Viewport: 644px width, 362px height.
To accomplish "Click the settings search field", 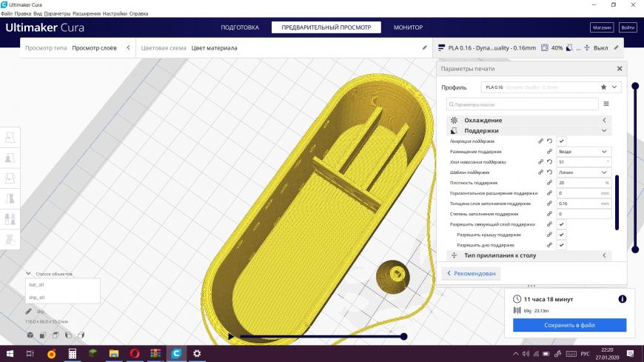I will (x=523, y=104).
